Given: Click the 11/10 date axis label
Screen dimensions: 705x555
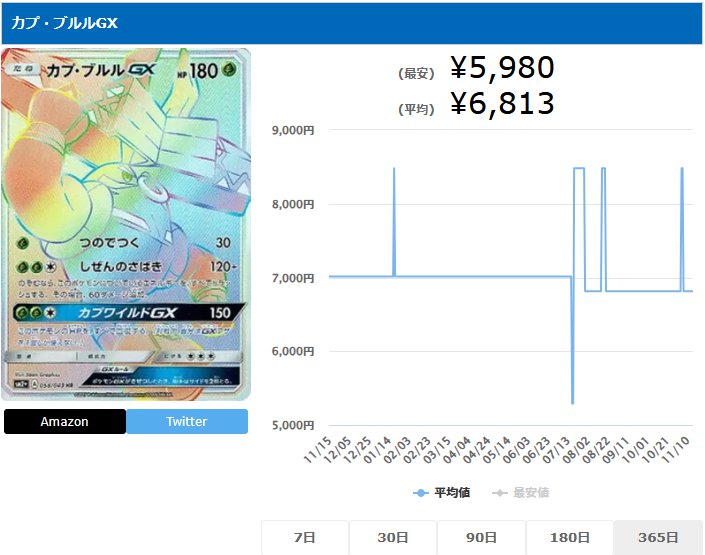Looking at the screenshot, I should 676,449.
